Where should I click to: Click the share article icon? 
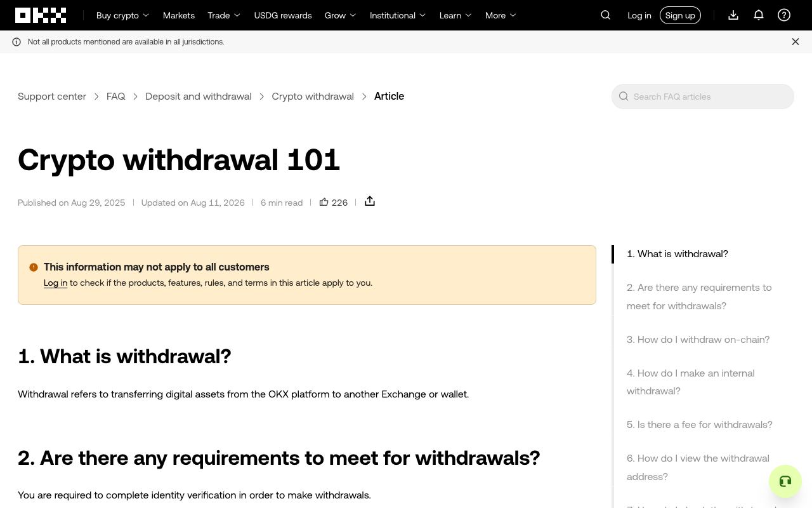(370, 201)
